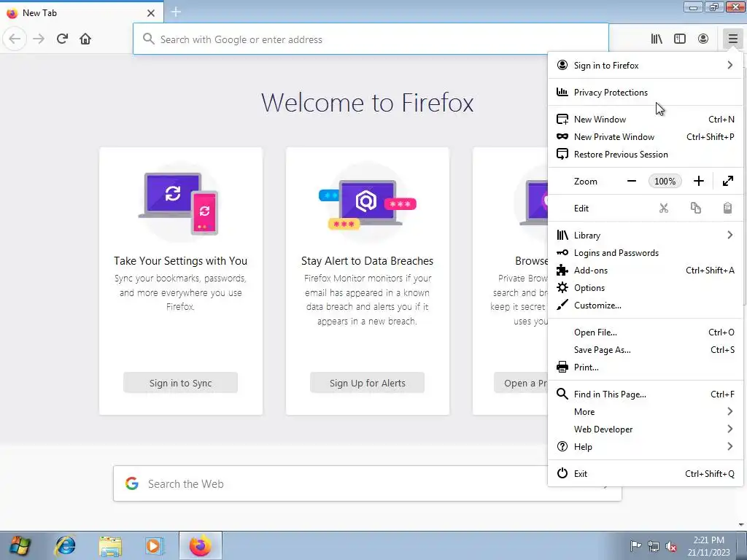747x560 pixels.
Task: Show sidebars using toolbar icon
Action: coord(680,39)
